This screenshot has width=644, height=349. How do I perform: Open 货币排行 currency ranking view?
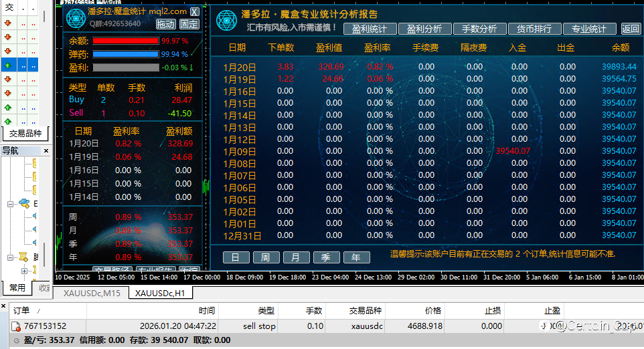[x=534, y=29]
